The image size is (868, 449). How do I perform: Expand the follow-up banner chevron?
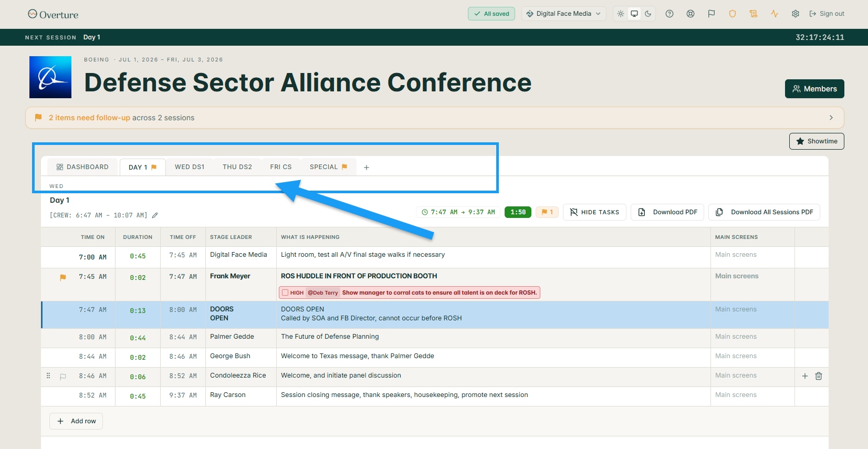831,118
